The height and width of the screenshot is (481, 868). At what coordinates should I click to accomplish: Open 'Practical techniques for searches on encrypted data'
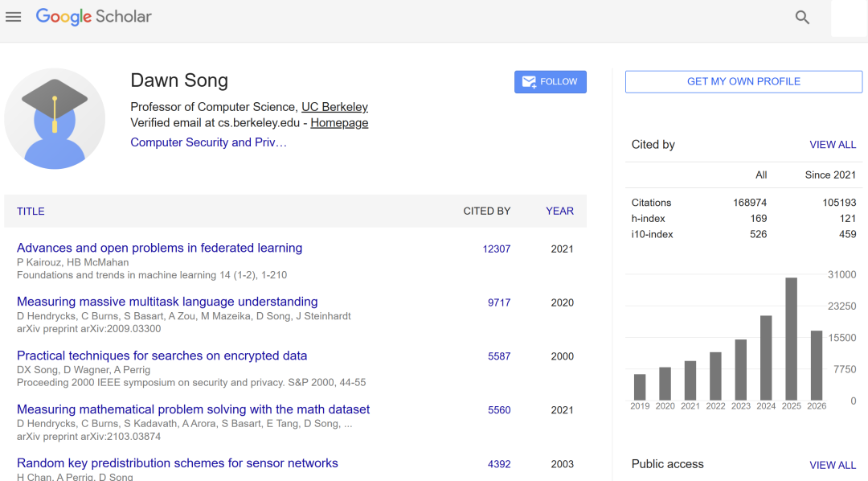pos(162,356)
